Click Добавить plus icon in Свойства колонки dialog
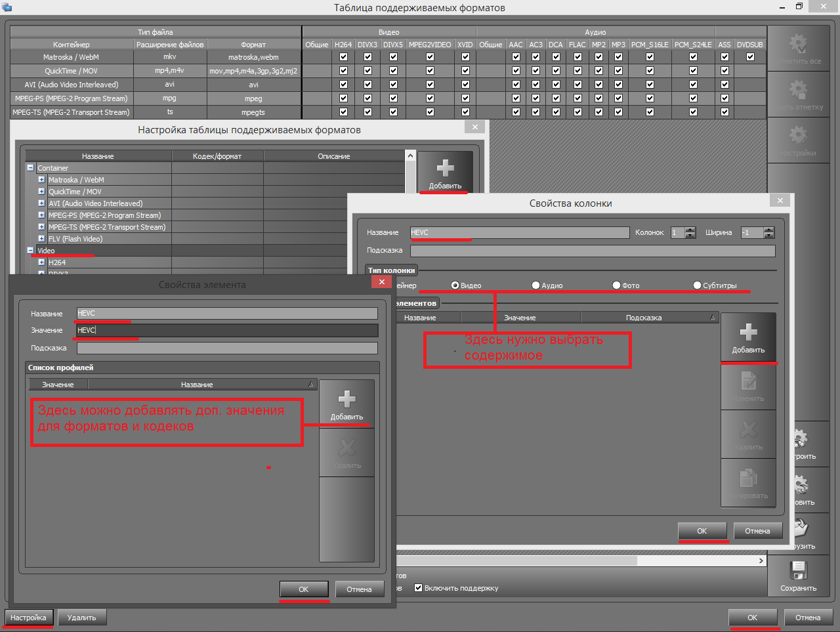 pyautogui.click(x=748, y=333)
